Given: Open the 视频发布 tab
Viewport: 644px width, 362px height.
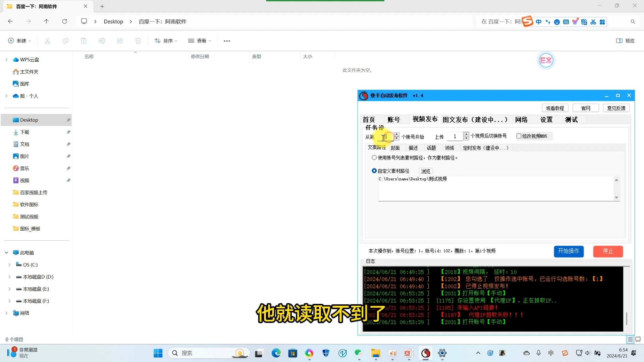Looking at the screenshot, I should point(425,119).
